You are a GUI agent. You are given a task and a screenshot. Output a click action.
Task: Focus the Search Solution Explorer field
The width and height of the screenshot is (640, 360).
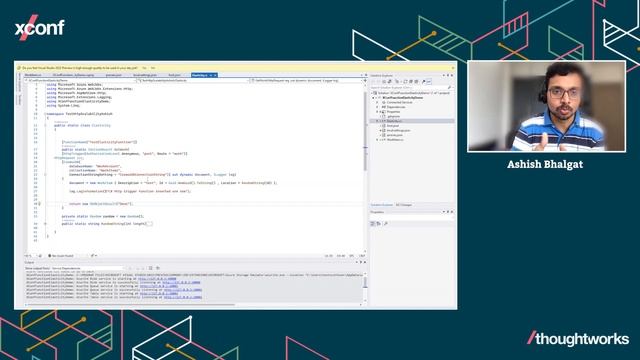tap(409, 87)
